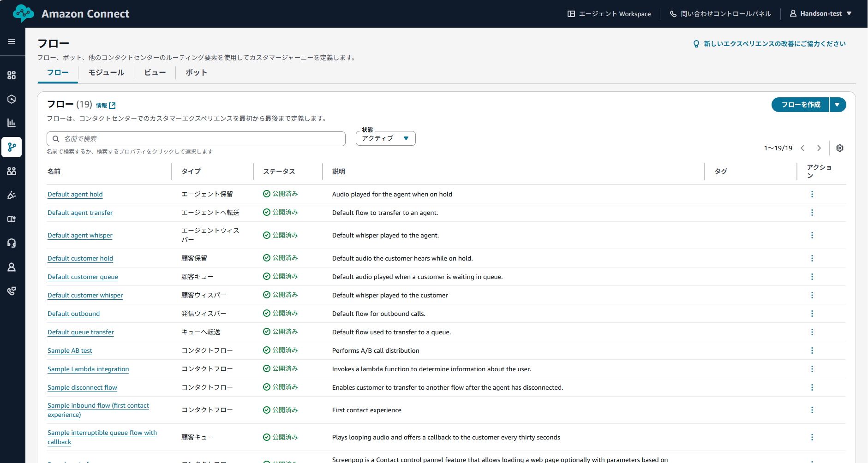Open the headset agent applications icon
The height and width of the screenshot is (463, 868).
(x=12, y=243)
